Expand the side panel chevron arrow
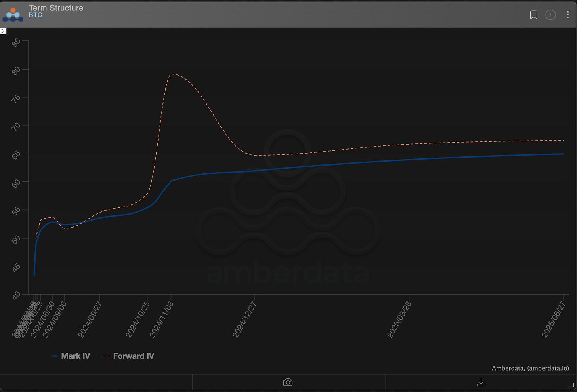The width and height of the screenshot is (577, 392). pos(3,31)
